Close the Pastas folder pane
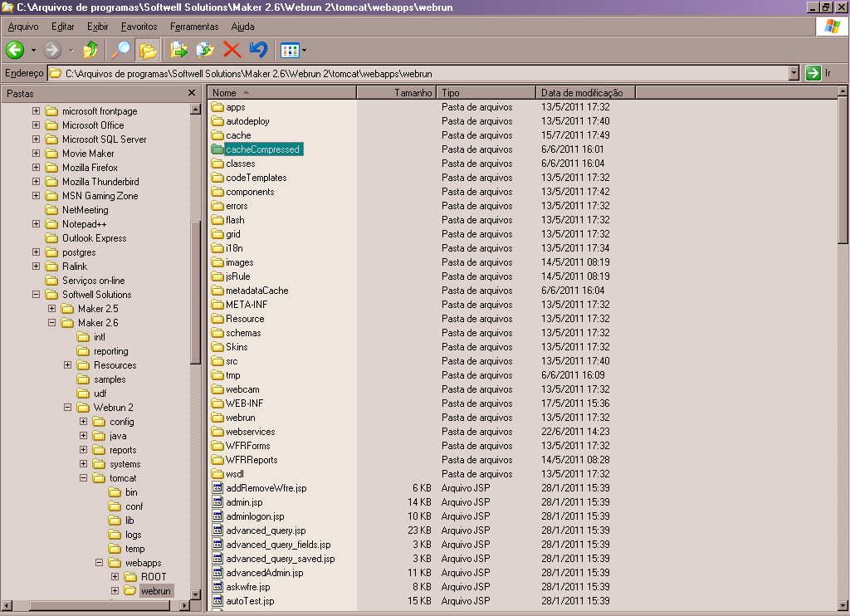850x616 pixels. click(192, 93)
